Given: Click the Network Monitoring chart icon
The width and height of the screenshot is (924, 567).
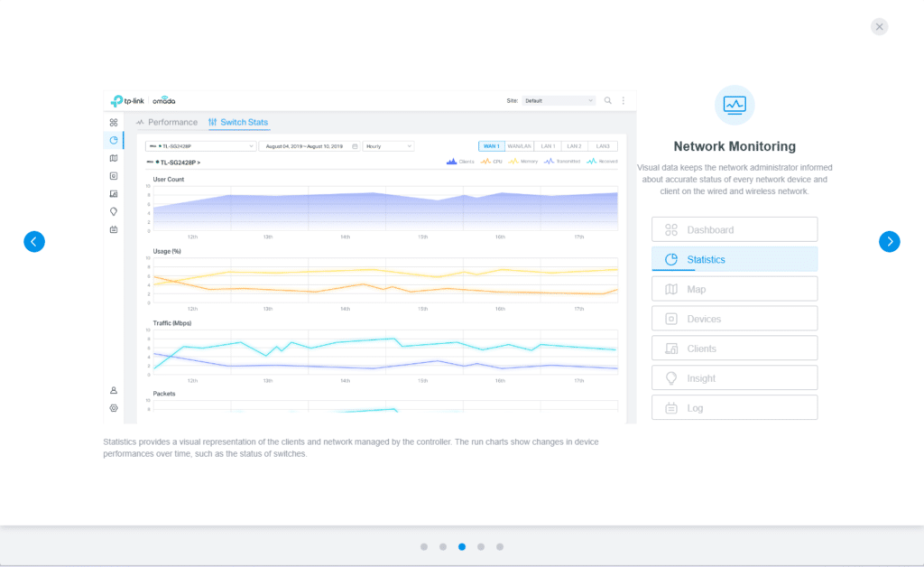Looking at the screenshot, I should click(734, 105).
